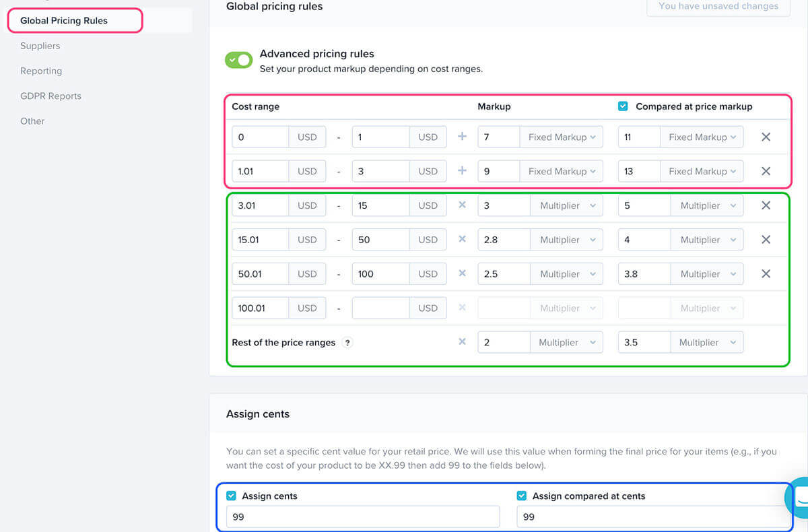Edit the Assign compared at cents field

tap(653, 517)
